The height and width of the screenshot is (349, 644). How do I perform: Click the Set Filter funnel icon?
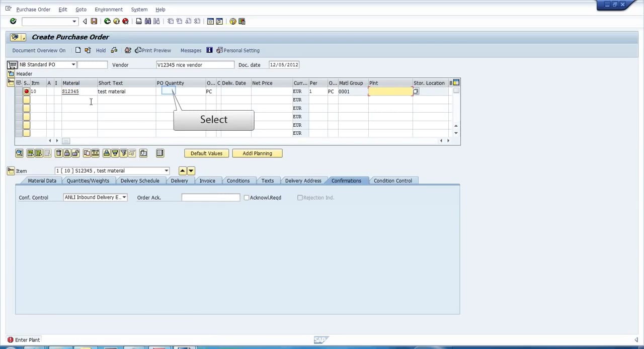pos(123,153)
